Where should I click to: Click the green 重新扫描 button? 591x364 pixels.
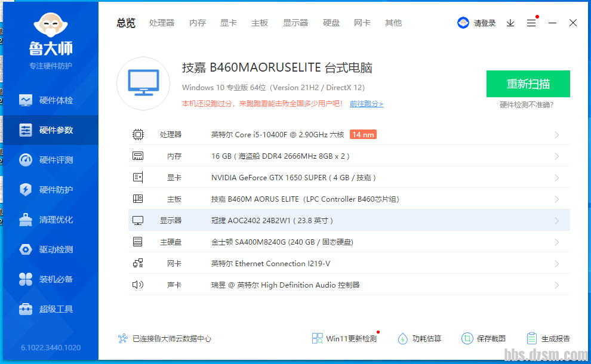click(528, 84)
